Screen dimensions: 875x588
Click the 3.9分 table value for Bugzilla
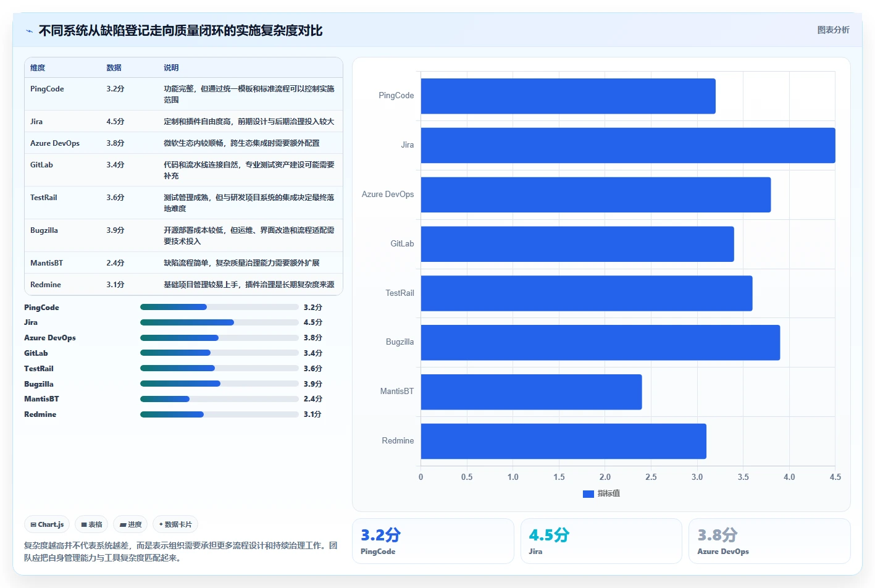115,230
